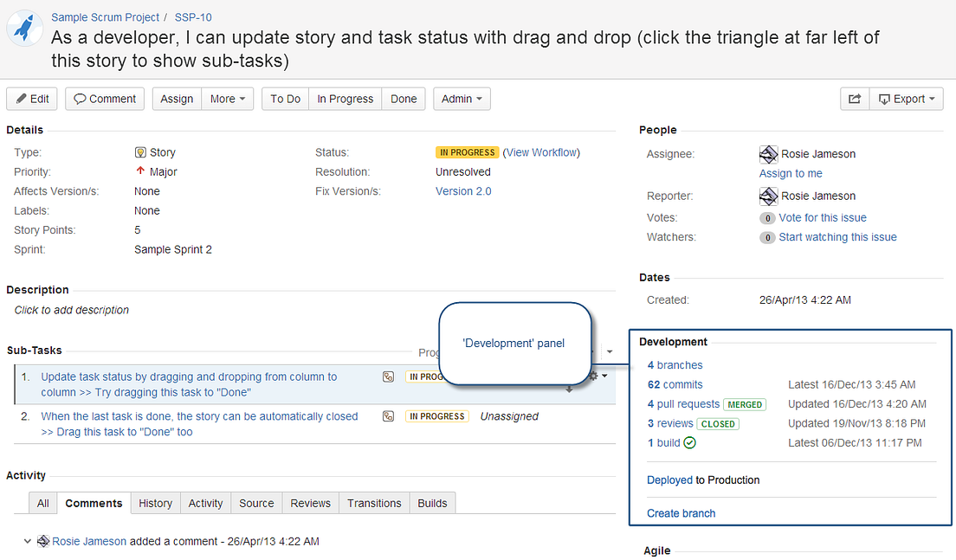Vote for this issue
Screen dimensions: 956x560
click(x=823, y=217)
